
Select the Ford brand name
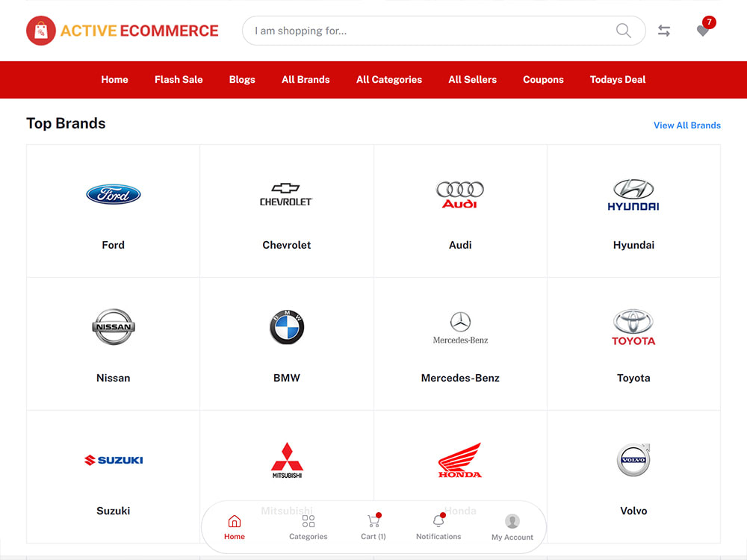(x=114, y=245)
